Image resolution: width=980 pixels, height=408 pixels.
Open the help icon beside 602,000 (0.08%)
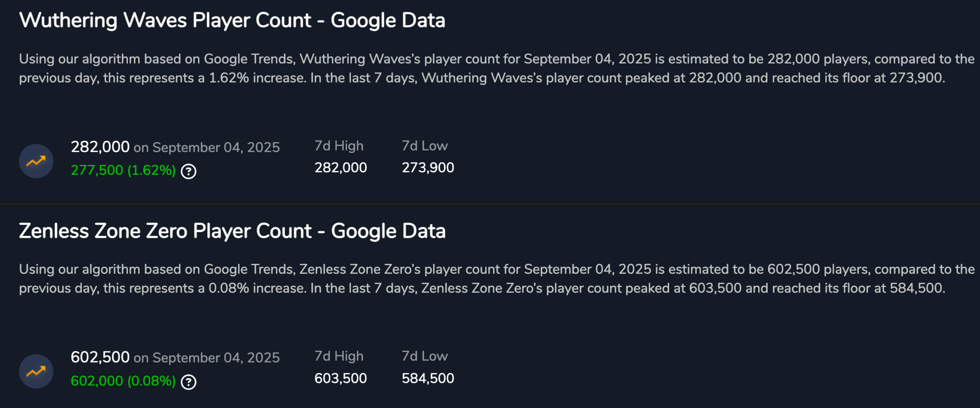[x=189, y=382]
